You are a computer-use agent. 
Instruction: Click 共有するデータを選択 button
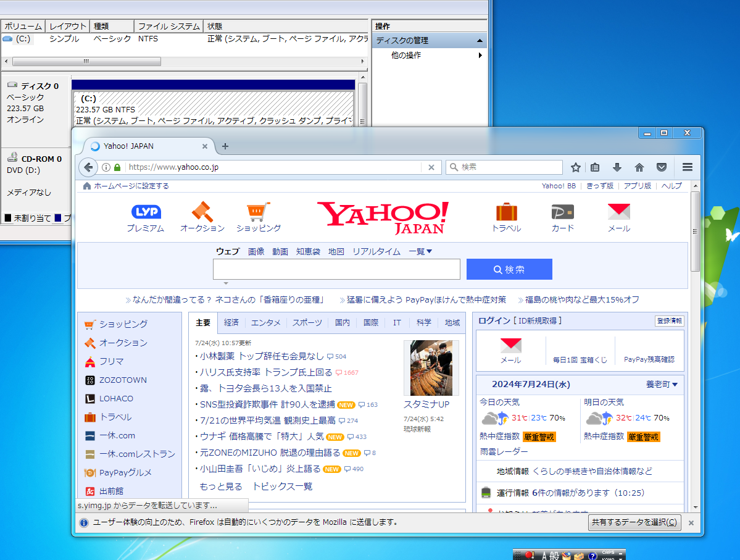(x=634, y=522)
